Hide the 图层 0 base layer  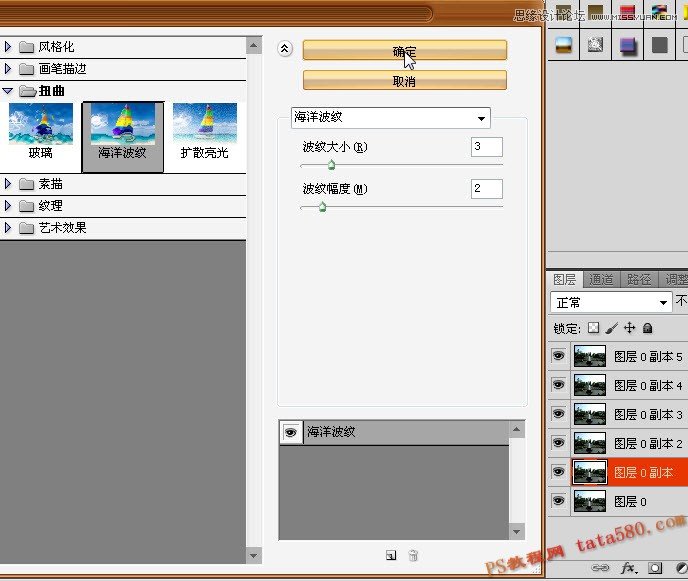[x=558, y=501]
